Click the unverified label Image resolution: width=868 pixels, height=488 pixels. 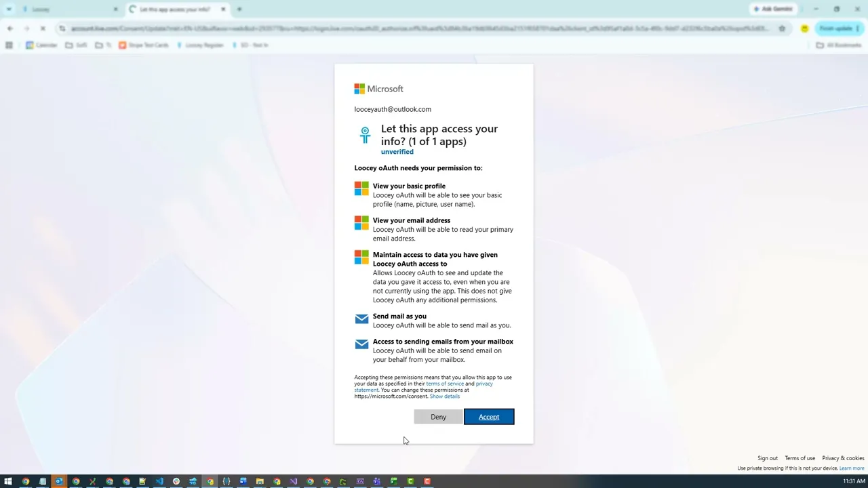coord(397,152)
